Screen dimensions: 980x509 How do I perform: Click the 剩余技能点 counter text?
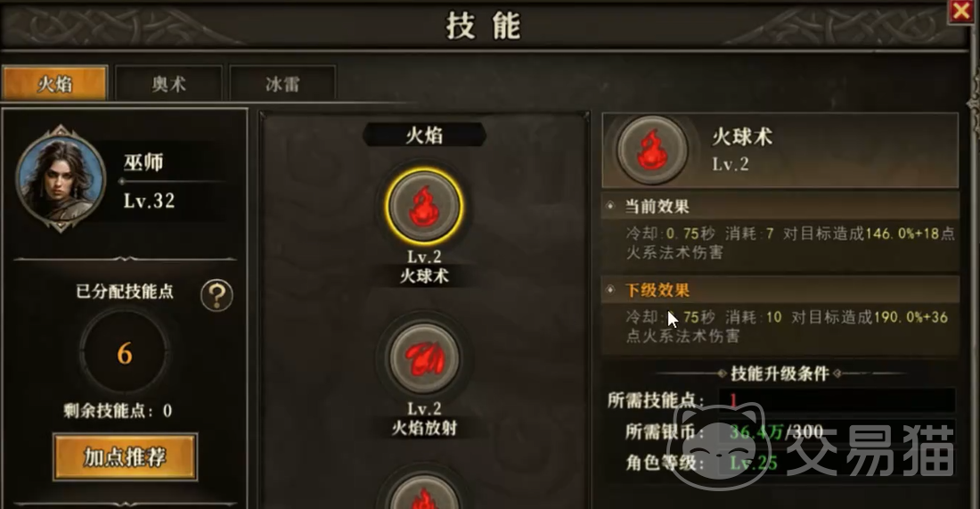118,411
